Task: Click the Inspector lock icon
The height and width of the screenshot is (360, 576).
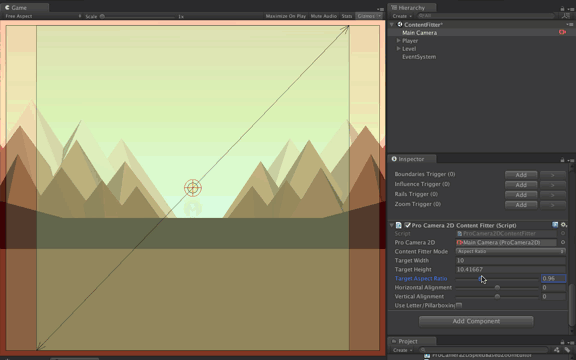Action: tap(562, 160)
